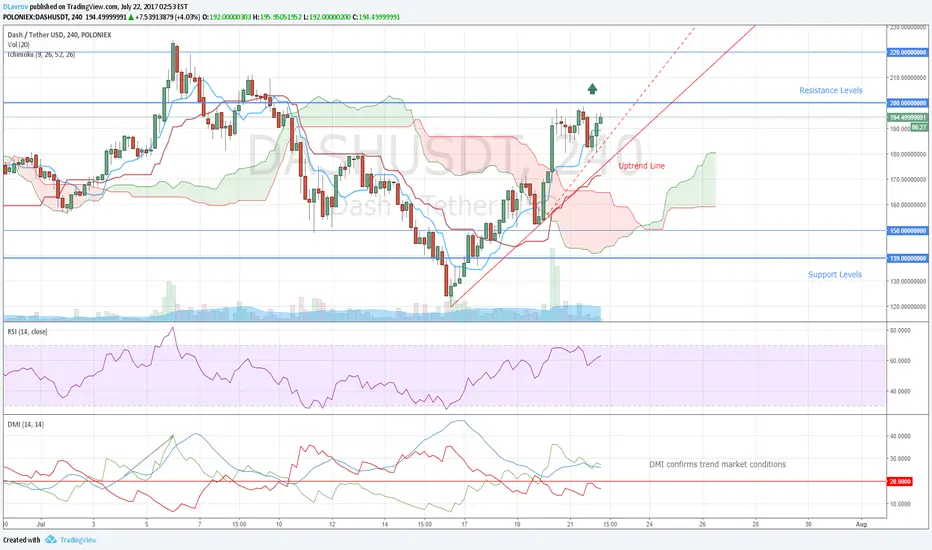Click the 160.00000000 price axis value
The width and height of the screenshot is (932, 550).
point(908,205)
